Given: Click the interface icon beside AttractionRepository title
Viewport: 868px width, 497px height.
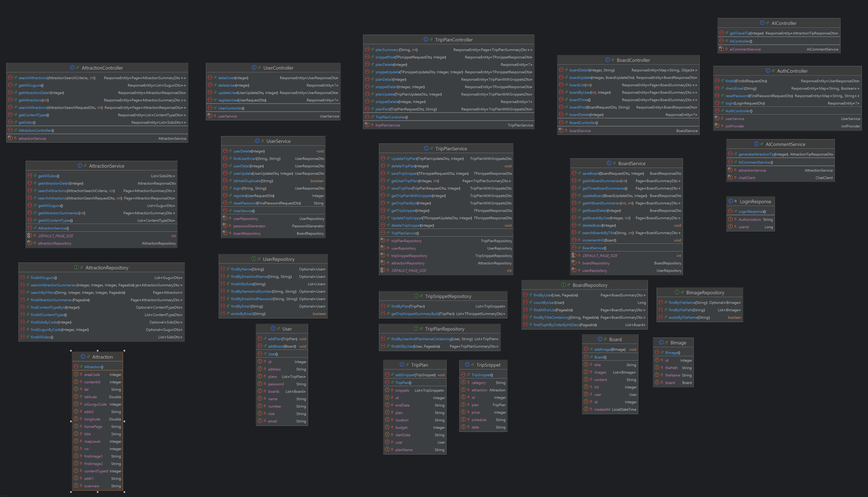Looking at the screenshot, I should point(76,267).
